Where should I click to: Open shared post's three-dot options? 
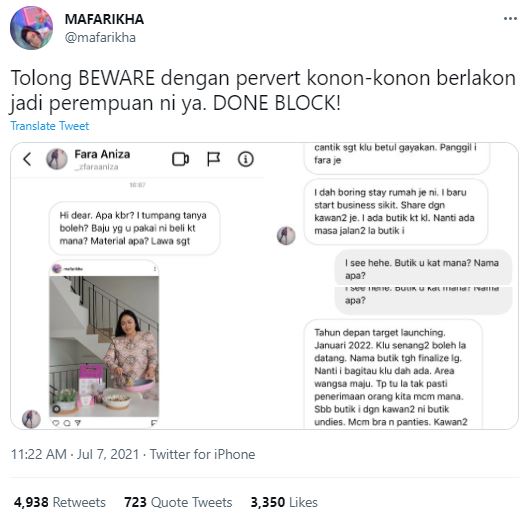coord(155,269)
